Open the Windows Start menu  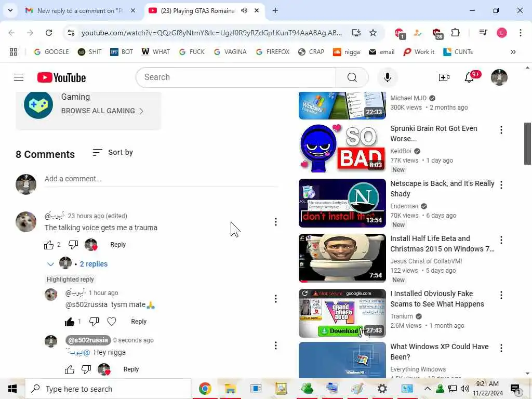[12, 389]
